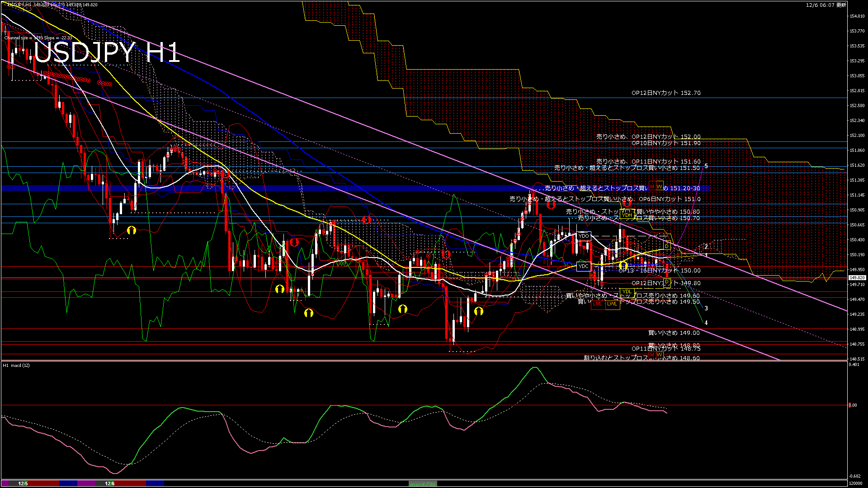This screenshot has width=868, height=488.
Task: Click the YDC price label box
Action: 584,266
